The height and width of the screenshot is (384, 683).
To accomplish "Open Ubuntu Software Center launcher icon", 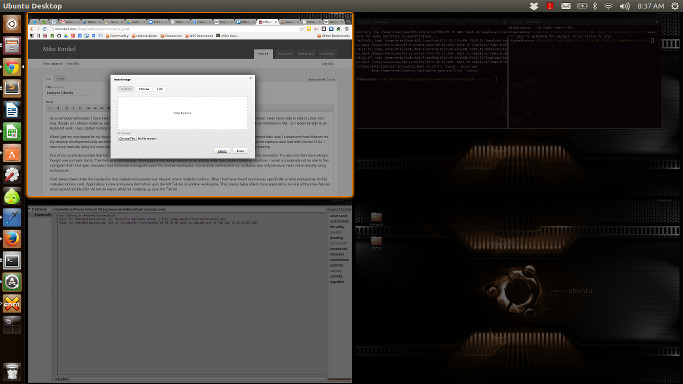I will click(12, 153).
